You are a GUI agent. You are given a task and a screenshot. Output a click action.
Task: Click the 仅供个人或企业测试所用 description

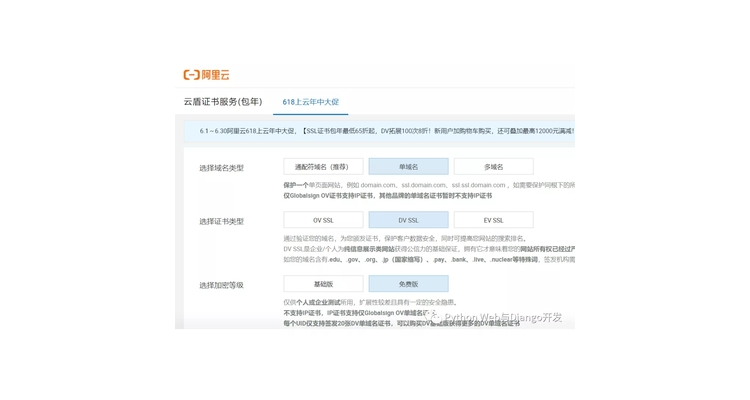pyautogui.click(x=371, y=302)
